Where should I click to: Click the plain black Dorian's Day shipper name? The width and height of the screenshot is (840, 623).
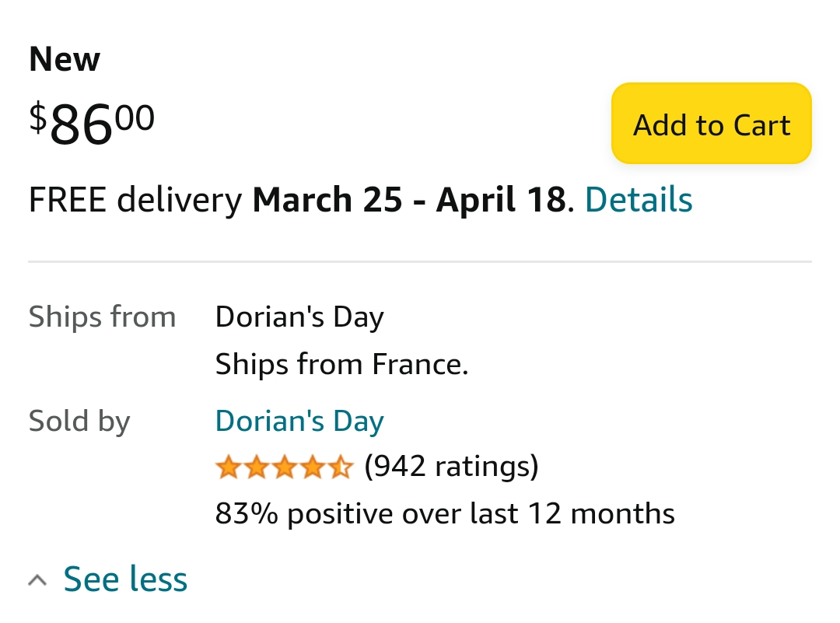tap(299, 317)
